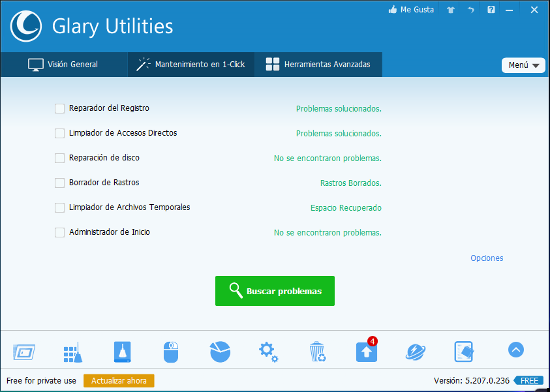The width and height of the screenshot is (550, 392).
Task: Tick the Reparación de disco checkbox
Action: (x=59, y=158)
